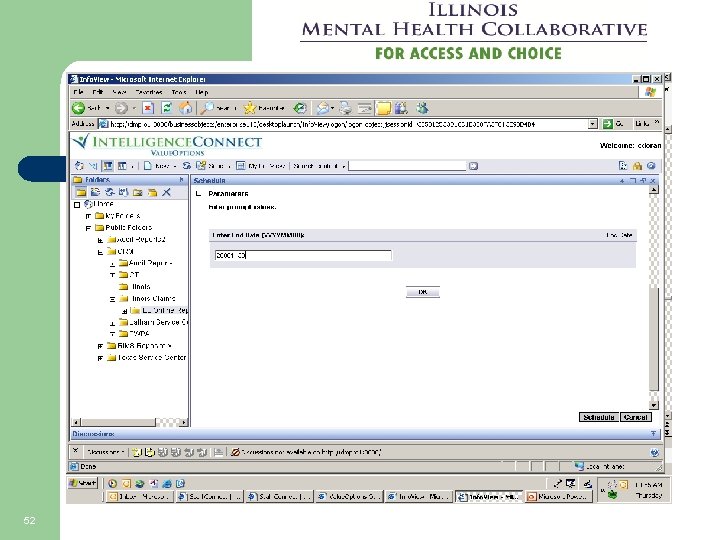Click the IE Home page icon
The width and height of the screenshot is (720, 540).
(185, 108)
